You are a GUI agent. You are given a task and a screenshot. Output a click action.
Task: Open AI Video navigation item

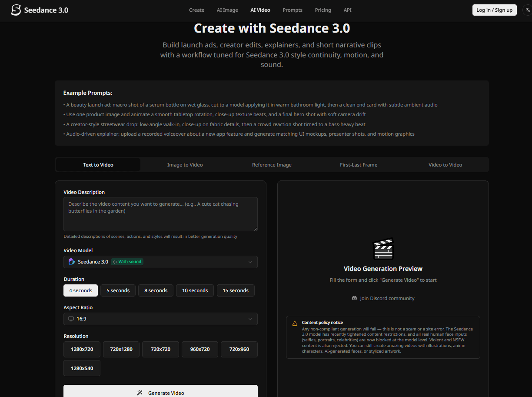260,10
